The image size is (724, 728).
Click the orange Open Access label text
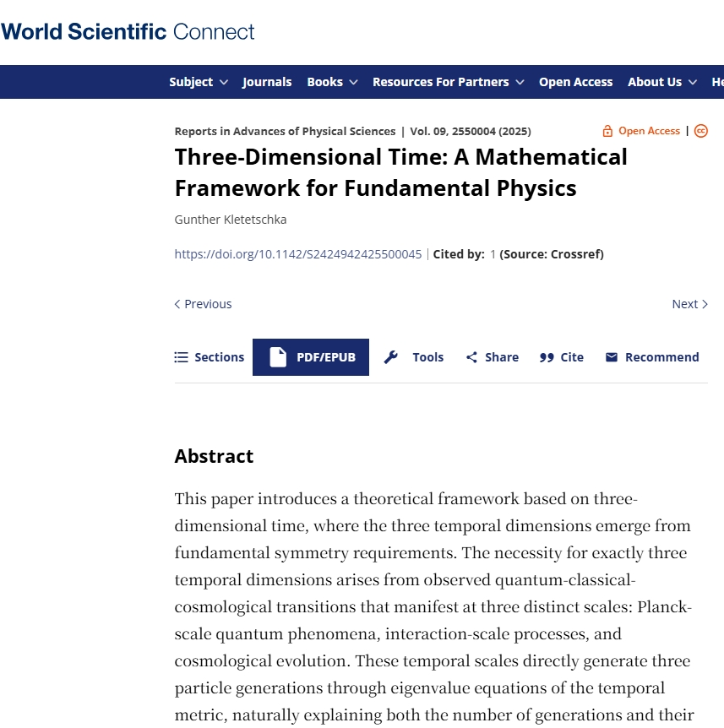(x=649, y=131)
